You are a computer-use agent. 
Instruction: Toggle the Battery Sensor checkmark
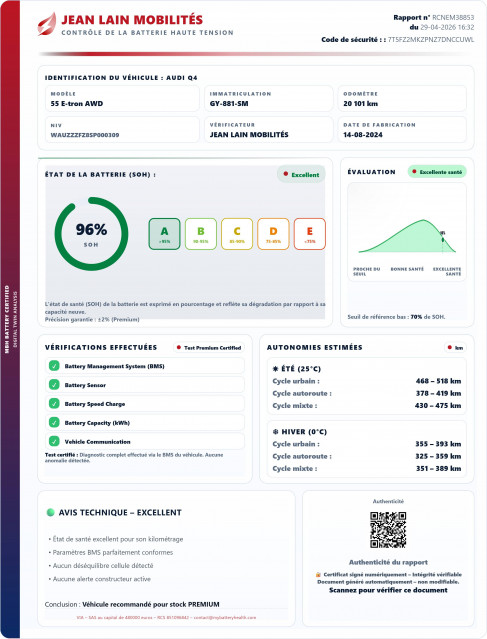click(x=54, y=384)
